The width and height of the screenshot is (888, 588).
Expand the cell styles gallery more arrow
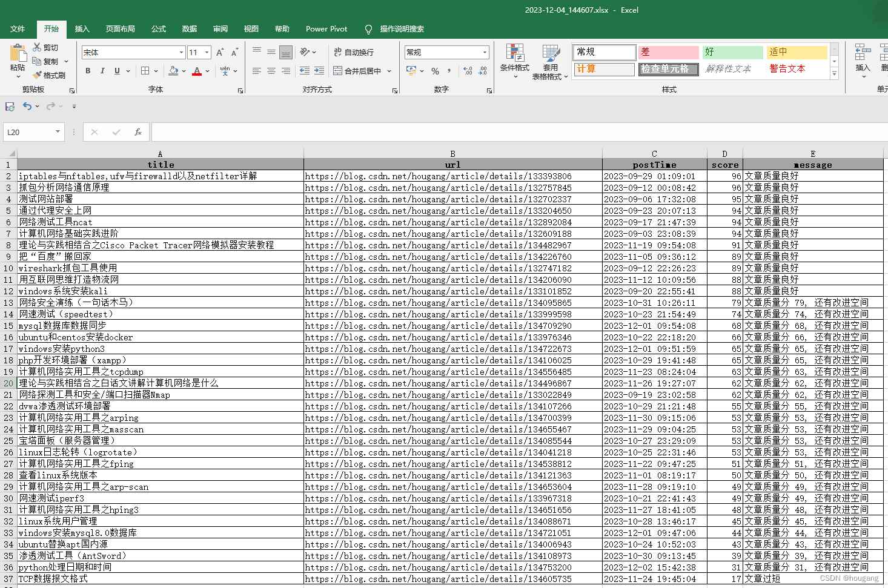[x=834, y=74]
